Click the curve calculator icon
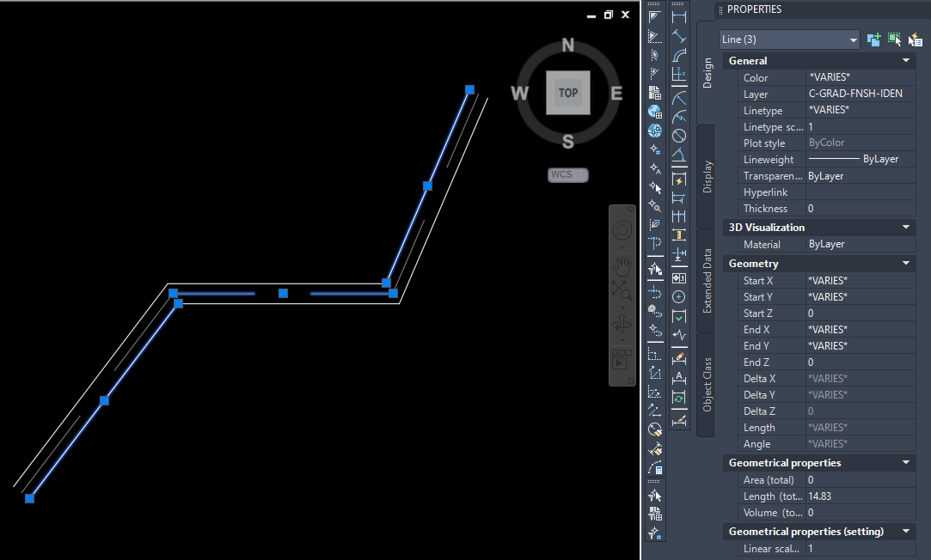This screenshot has width=931, height=560. click(654, 467)
